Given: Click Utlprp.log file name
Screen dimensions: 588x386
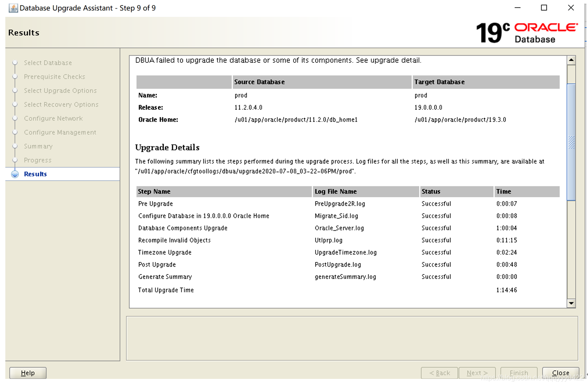Looking at the screenshot, I should pos(328,240).
